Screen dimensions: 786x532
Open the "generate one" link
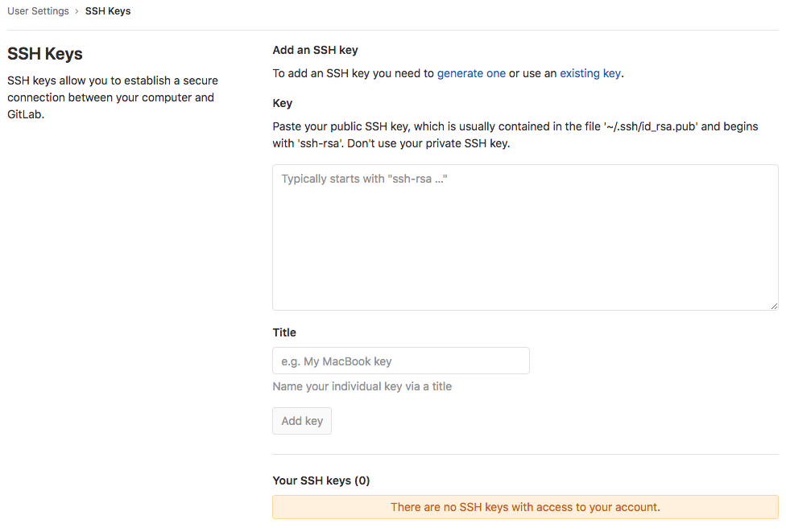[x=471, y=73]
